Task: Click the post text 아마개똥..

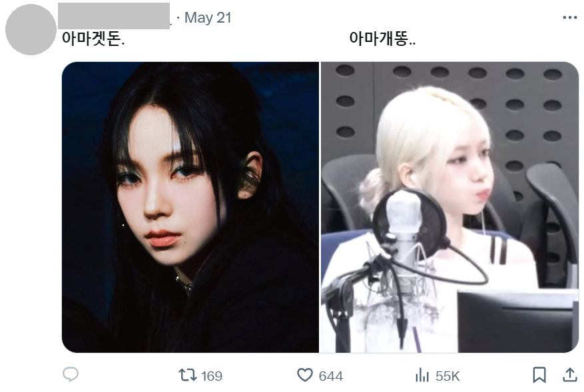Action: (x=382, y=39)
